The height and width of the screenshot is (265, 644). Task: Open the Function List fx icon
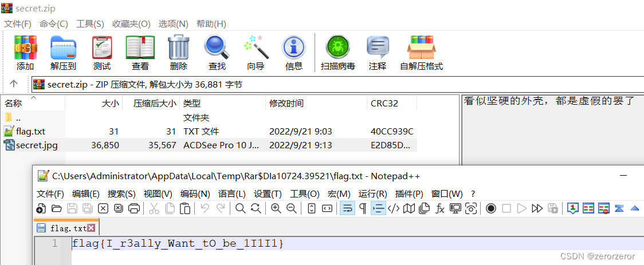[x=440, y=208]
